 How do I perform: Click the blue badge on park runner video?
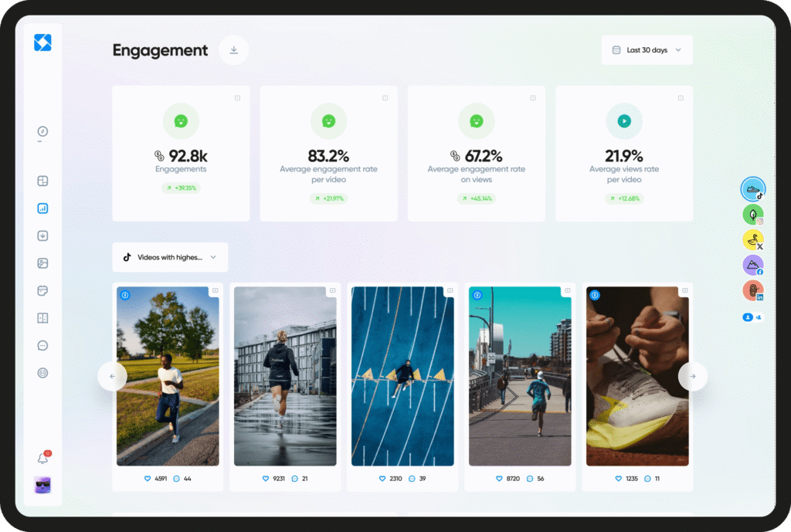[x=125, y=295]
